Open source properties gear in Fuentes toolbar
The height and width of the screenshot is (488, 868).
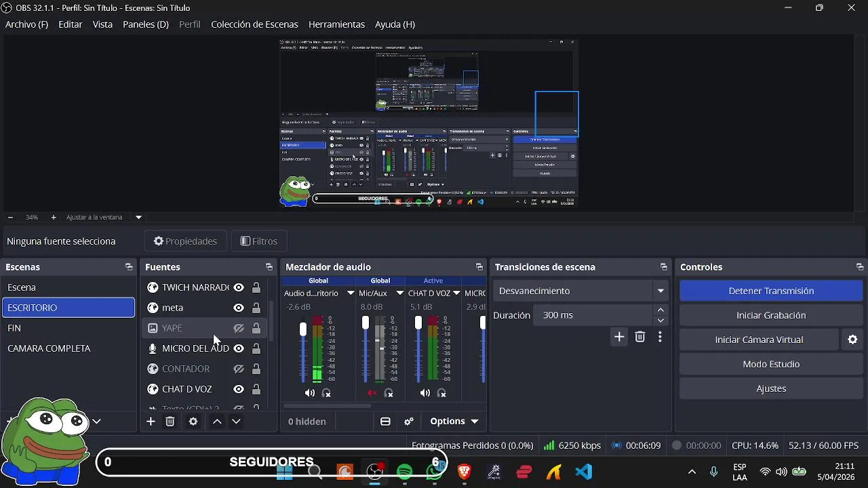(x=193, y=422)
